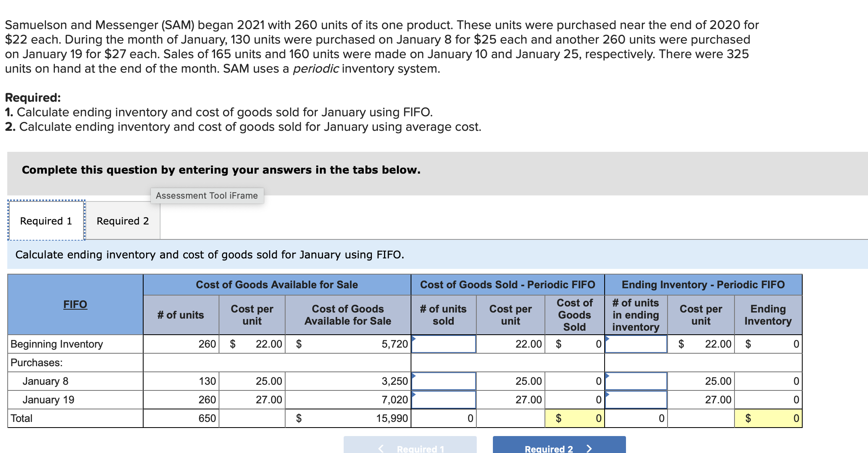Click ending inventory units for January 19
The width and height of the screenshot is (868, 453).
click(636, 400)
